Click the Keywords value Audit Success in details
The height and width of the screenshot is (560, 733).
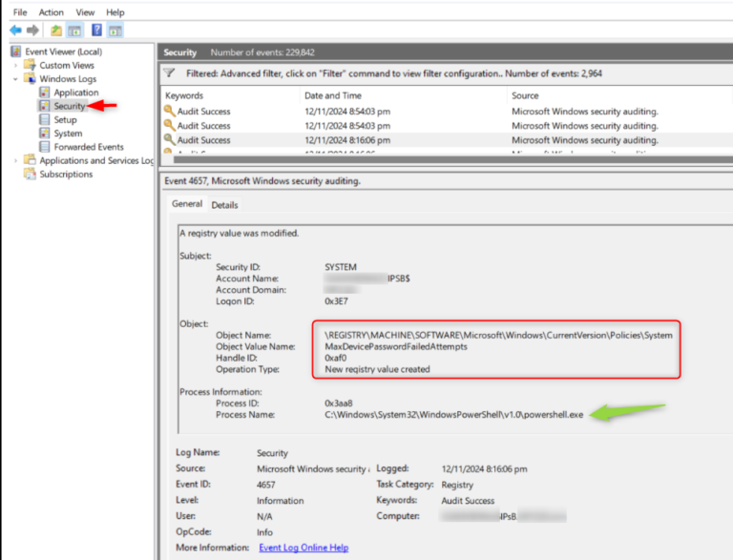[468, 501]
